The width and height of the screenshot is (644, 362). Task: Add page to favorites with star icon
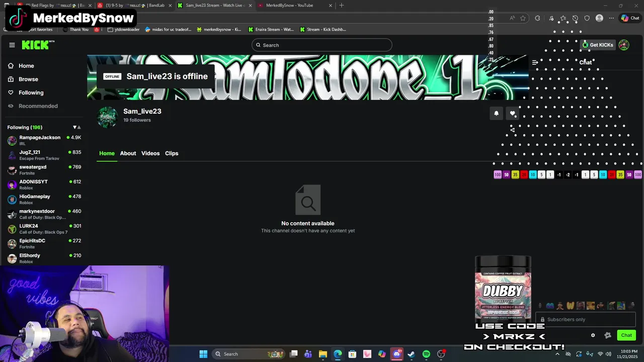point(523,18)
